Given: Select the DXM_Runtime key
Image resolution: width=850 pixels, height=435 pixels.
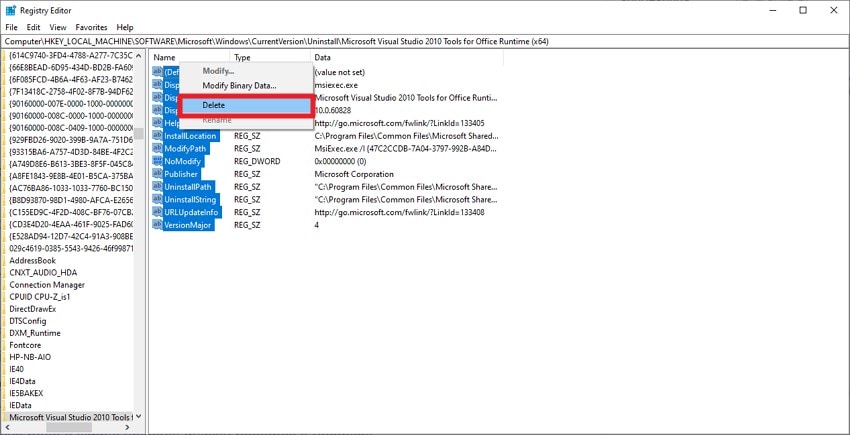Looking at the screenshot, I should (x=35, y=333).
